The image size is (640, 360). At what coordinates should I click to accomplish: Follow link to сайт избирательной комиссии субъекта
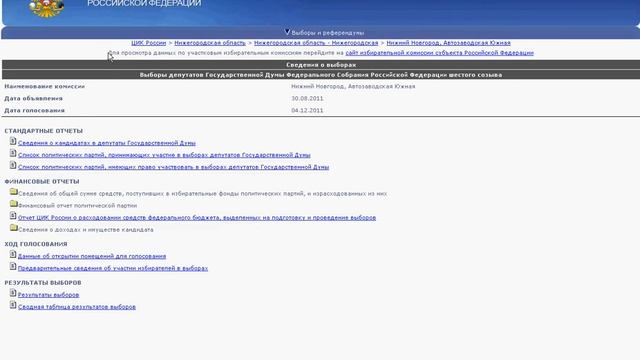click(x=440, y=53)
